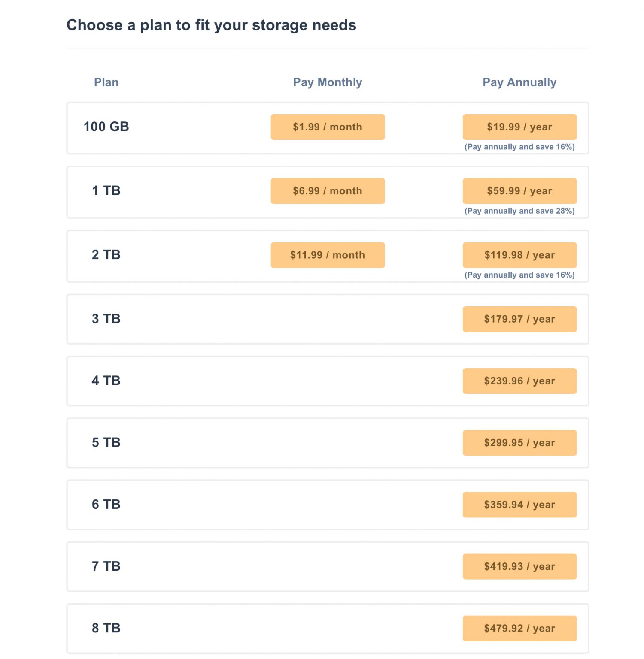The height and width of the screenshot is (659, 644).
Task: Choose the $239.96 / year 4 TB plan
Action: pos(519,381)
